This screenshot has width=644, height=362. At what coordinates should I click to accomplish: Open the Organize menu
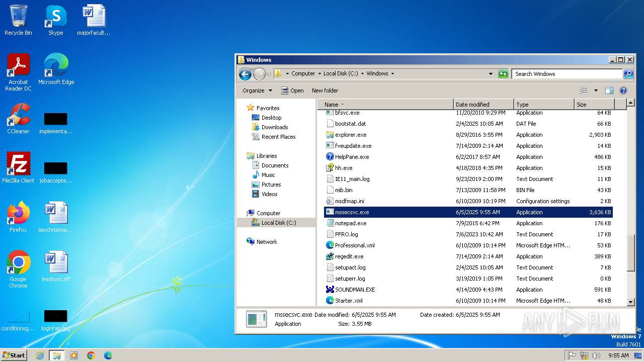click(x=257, y=90)
